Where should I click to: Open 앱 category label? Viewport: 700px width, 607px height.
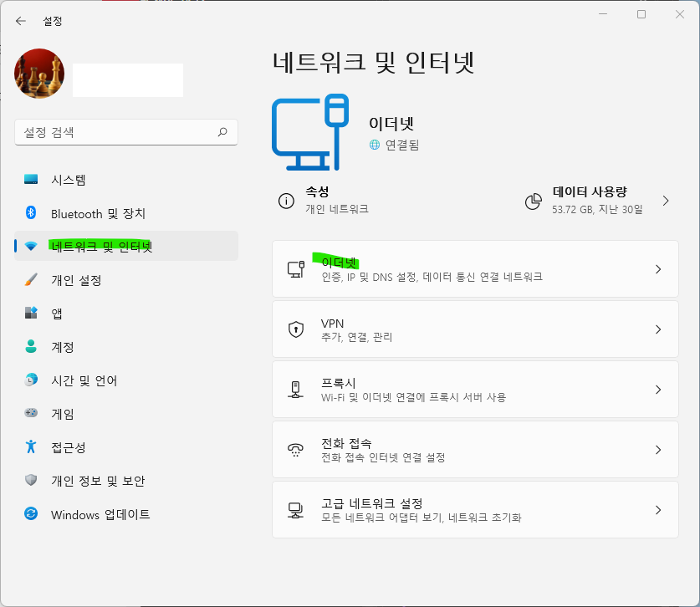click(57, 314)
